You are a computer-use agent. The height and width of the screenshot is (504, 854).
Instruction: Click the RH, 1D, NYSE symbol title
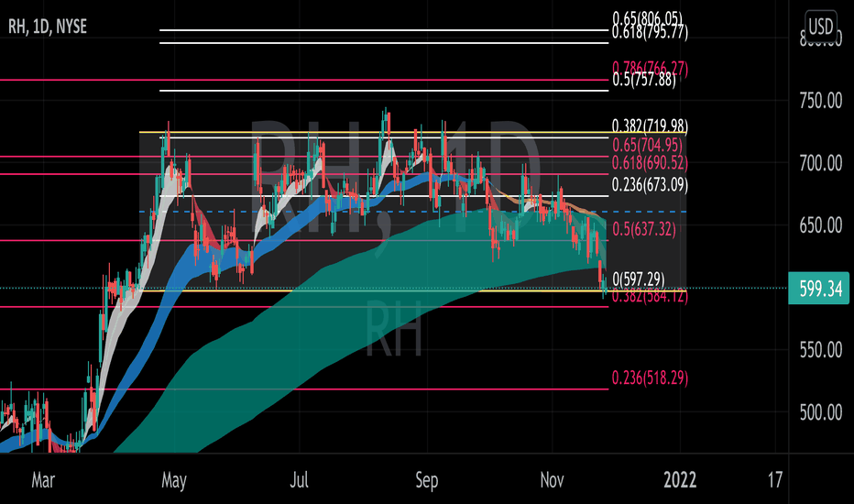click(48, 27)
